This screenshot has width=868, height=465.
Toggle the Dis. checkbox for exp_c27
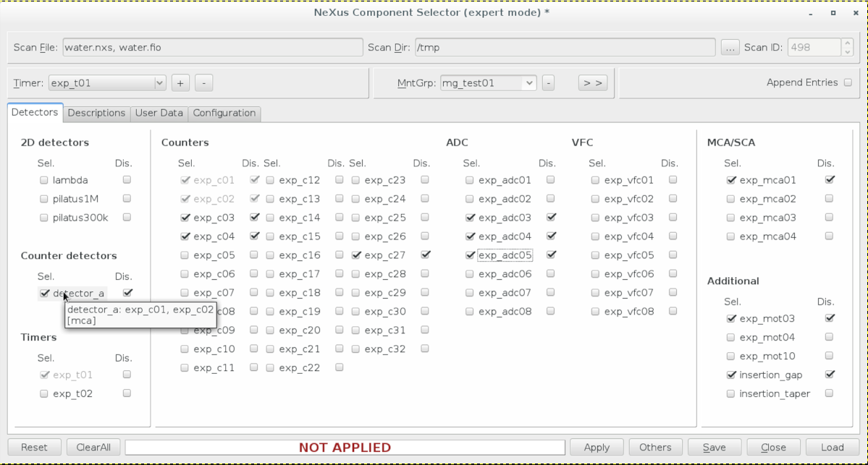click(426, 255)
